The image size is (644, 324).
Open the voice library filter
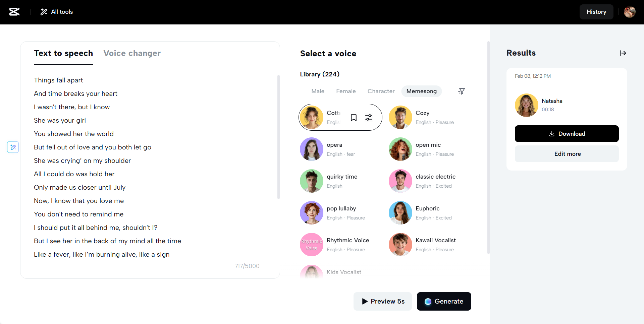coord(461,91)
